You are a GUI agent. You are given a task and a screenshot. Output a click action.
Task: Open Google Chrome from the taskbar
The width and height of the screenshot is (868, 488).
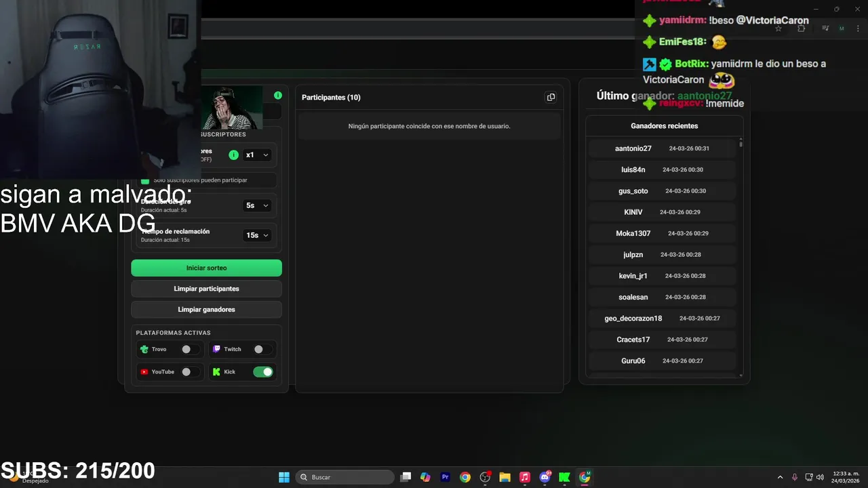(x=465, y=477)
